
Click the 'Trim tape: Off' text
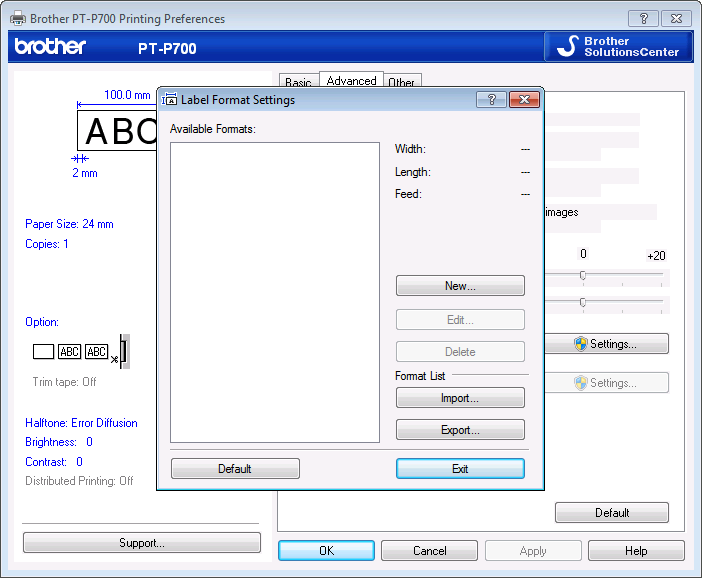(64, 382)
